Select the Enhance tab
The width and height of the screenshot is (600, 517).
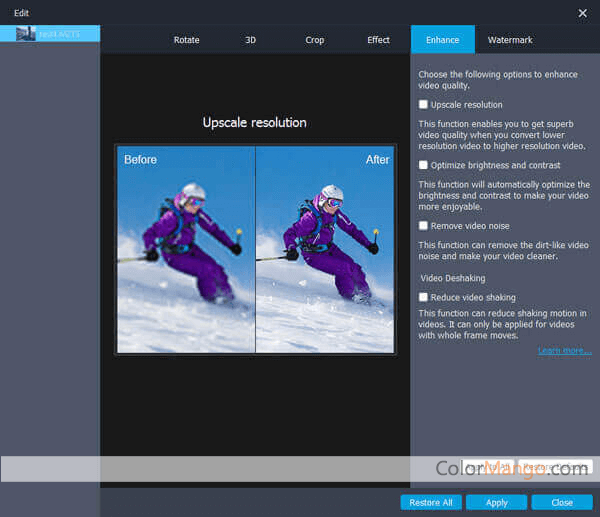point(442,40)
